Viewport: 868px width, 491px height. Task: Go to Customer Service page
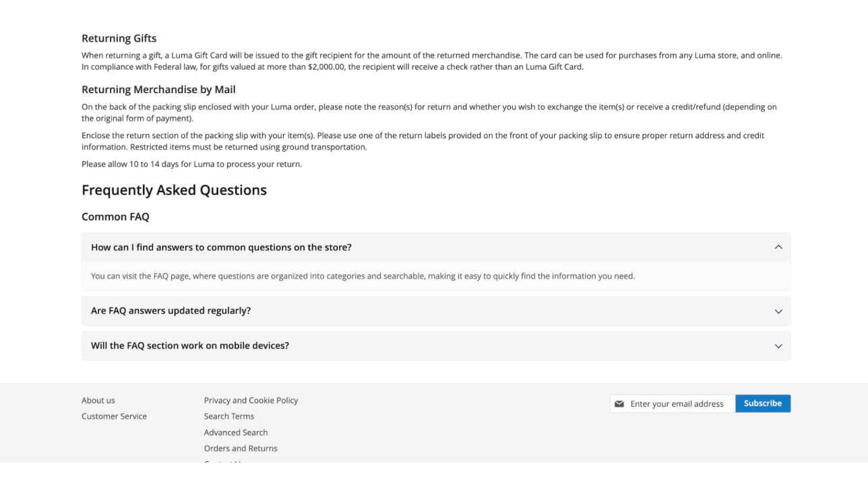(114, 416)
